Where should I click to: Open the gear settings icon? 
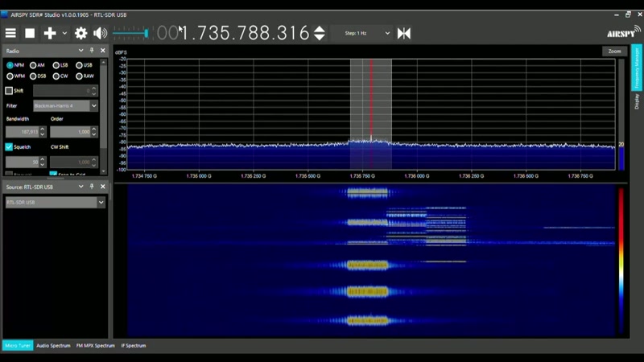pos(81,33)
